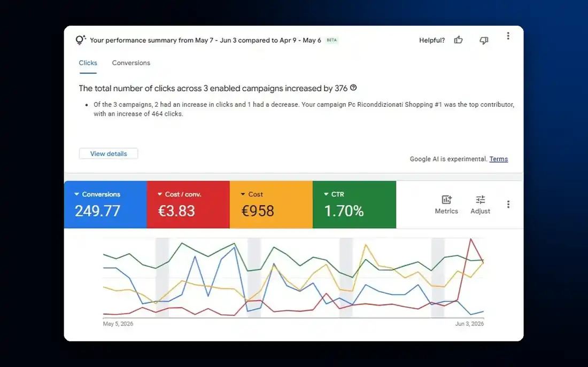
Task: Click the Jun 3, 2026 axis label
Action: point(469,324)
